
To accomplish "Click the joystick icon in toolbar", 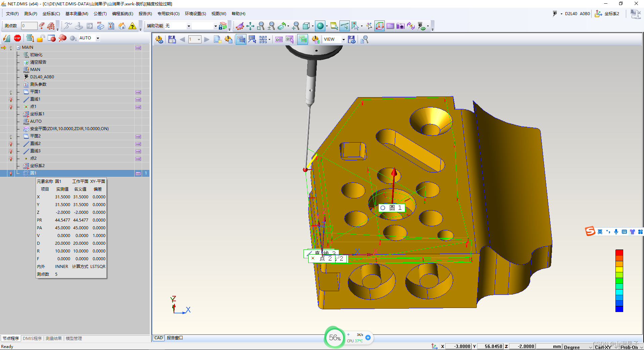I will (79, 26).
